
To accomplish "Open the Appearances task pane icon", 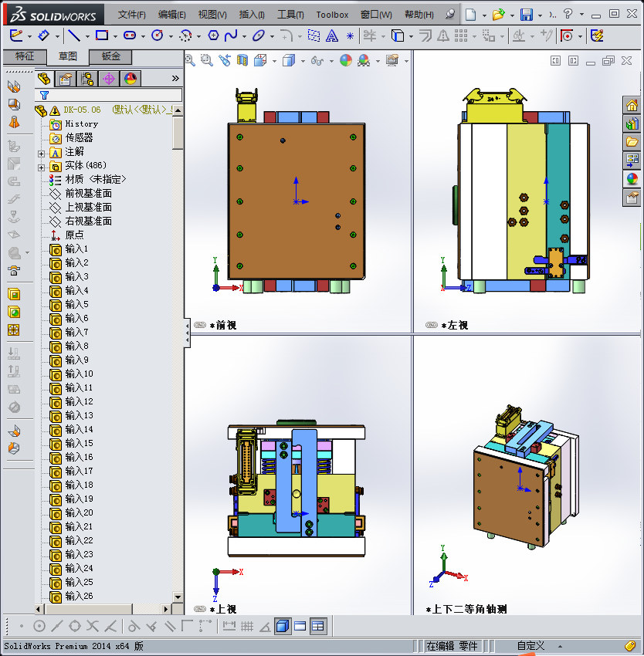I will (x=632, y=179).
